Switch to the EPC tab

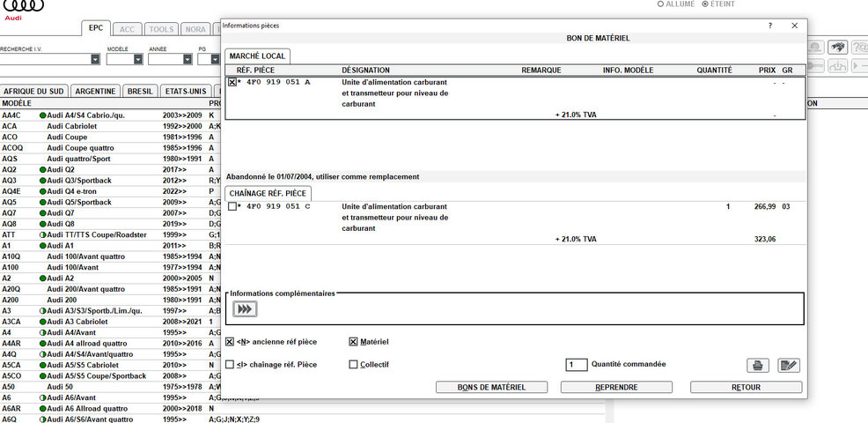pos(96,28)
